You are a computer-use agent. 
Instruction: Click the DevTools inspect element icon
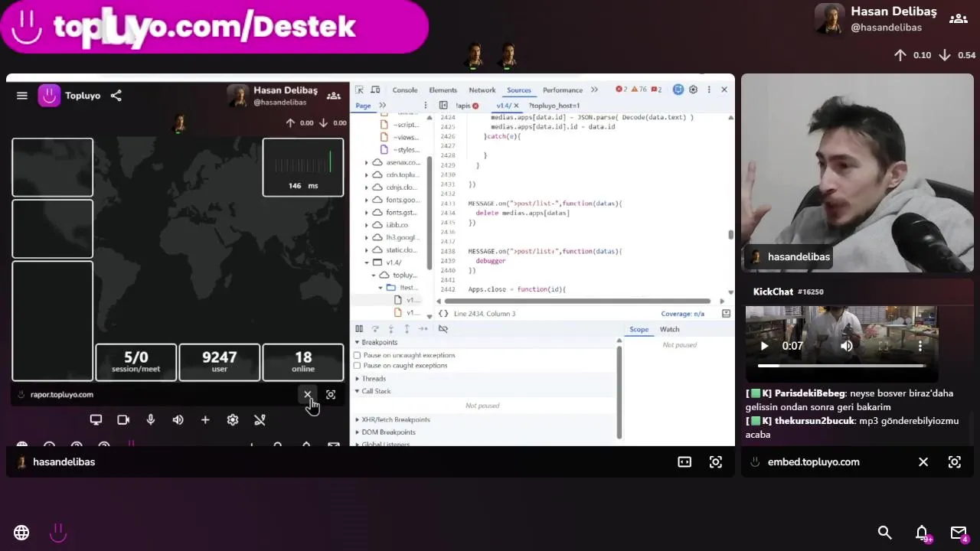[360, 90]
